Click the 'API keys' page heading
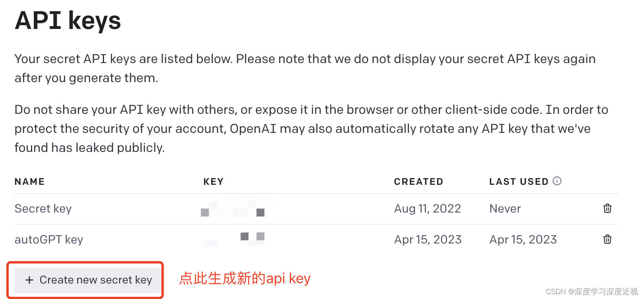 [x=68, y=20]
